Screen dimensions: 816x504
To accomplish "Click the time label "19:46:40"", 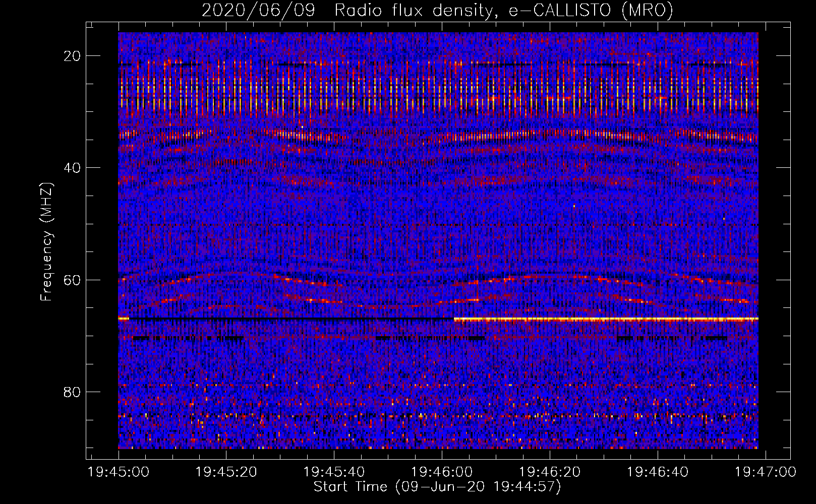I will 658,472.
